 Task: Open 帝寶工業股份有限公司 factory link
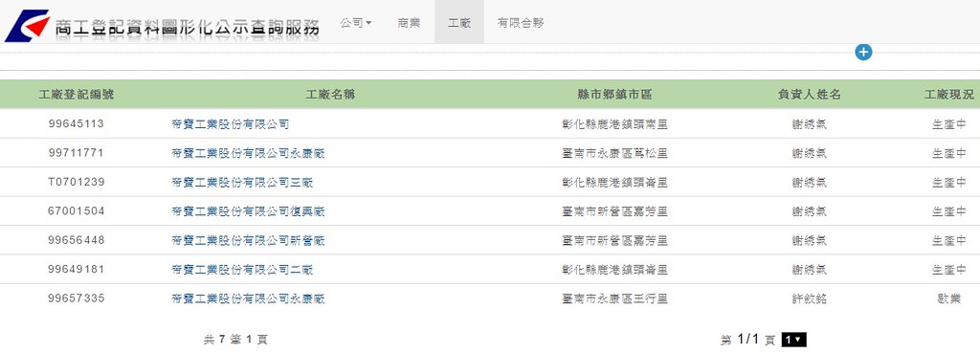230,124
